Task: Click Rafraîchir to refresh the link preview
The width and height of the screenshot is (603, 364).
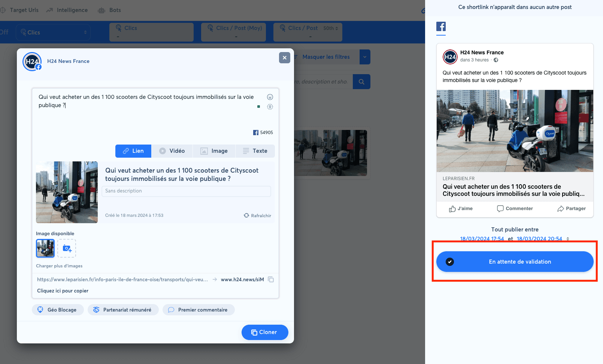Action: click(x=257, y=216)
